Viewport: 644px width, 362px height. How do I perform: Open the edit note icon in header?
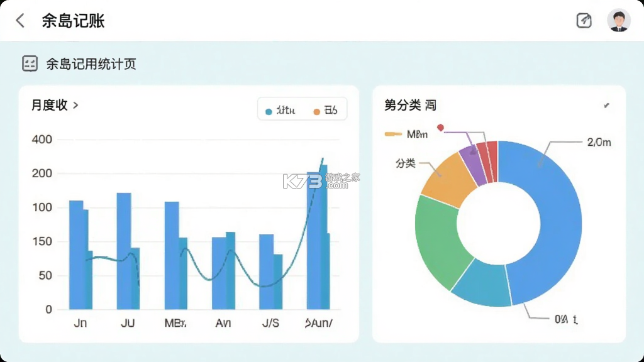click(x=584, y=21)
